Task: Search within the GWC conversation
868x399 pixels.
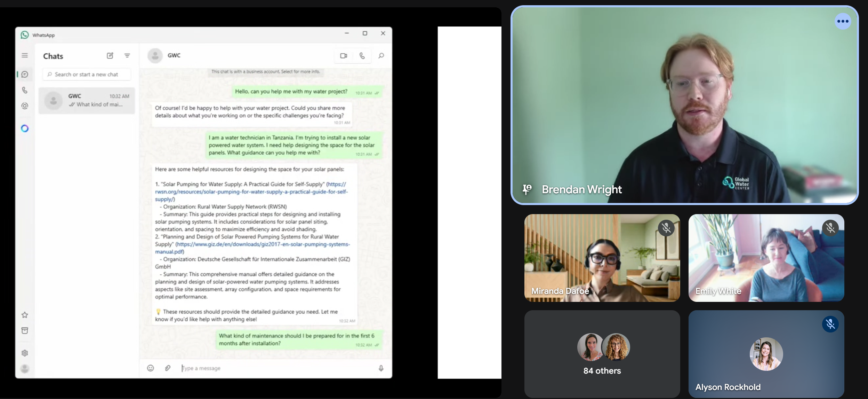Action: (381, 56)
